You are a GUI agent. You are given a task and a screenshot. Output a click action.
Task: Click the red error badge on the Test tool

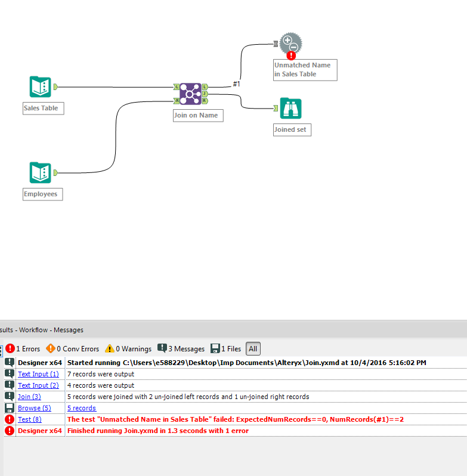291,55
